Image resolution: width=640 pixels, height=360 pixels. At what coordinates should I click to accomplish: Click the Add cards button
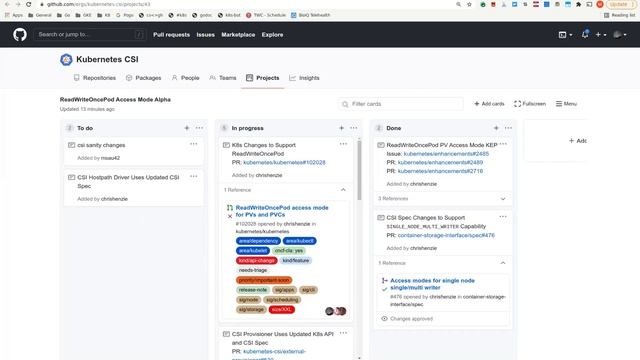(x=489, y=104)
